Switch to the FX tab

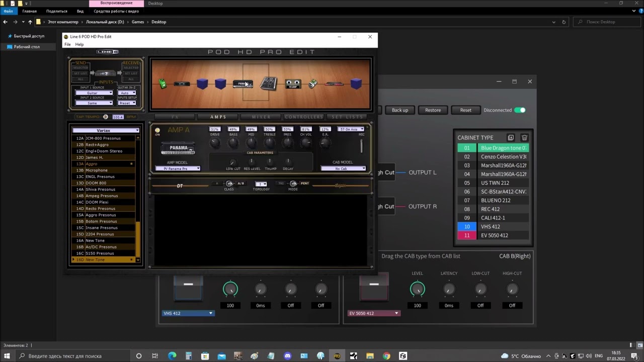(175, 117)
